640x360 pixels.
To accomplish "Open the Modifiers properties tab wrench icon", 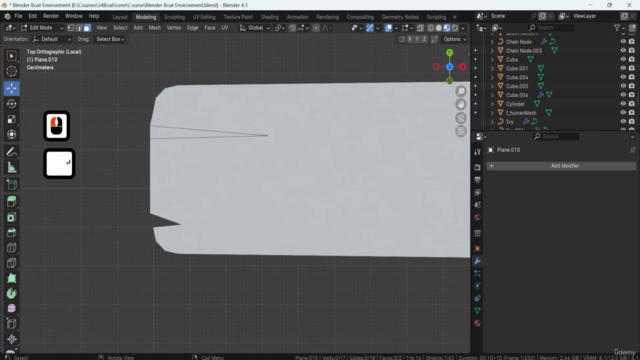I will [477, 261].
